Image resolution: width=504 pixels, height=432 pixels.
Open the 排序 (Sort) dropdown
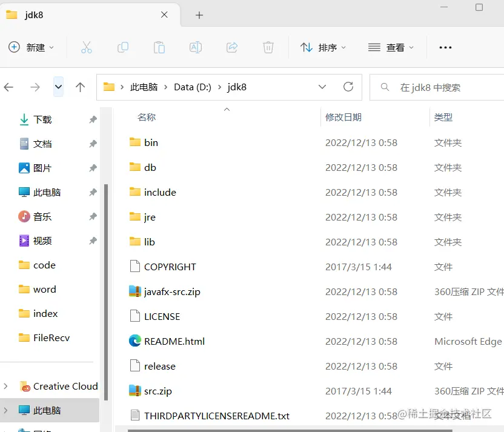pyautogui.click(x=323, y=48)
